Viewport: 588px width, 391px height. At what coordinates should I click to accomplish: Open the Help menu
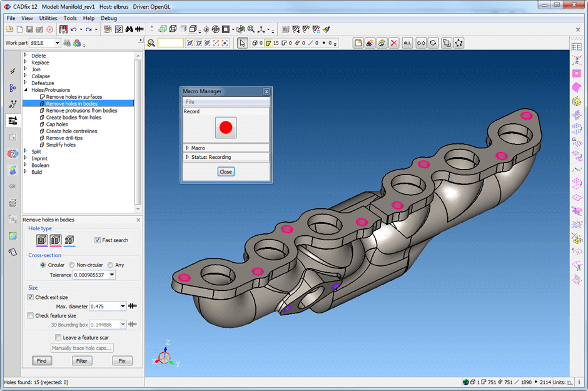coord(89,18)
